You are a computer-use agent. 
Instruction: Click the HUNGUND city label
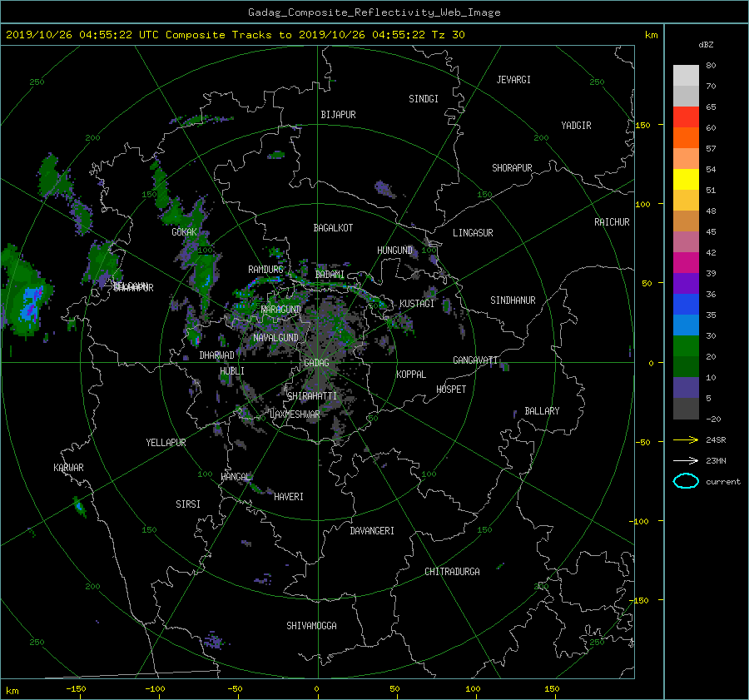394,251
